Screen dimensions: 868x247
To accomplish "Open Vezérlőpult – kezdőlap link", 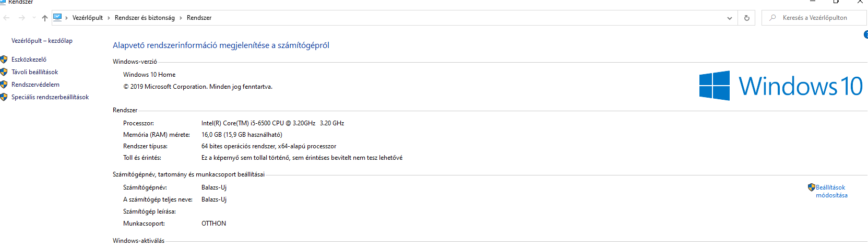I will point(42,41).
